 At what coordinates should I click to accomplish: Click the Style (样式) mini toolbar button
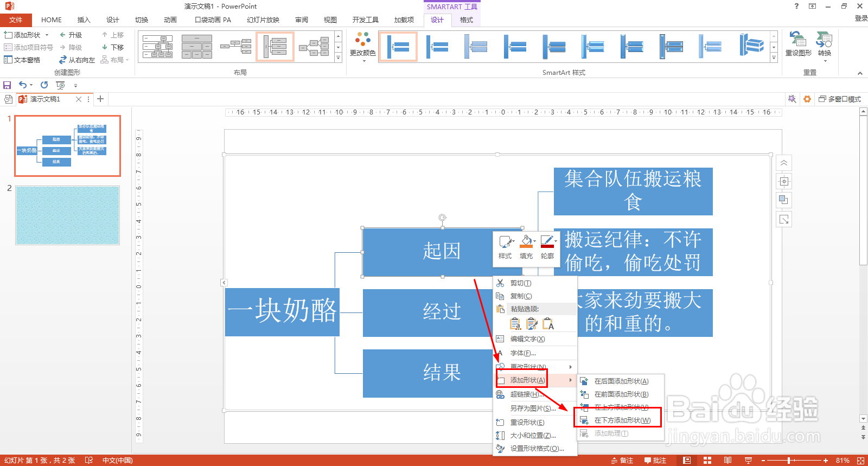coord(506,247)
